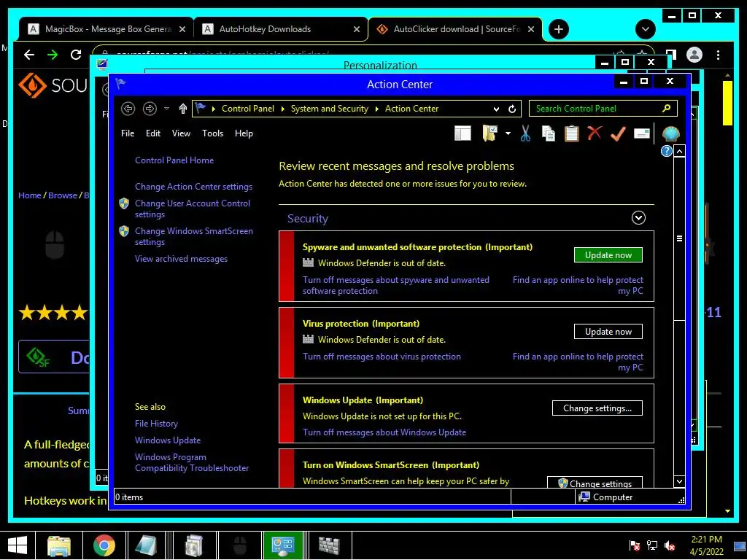Open Windows Update under See also
The image size is (747, 560).
[168, 440]
